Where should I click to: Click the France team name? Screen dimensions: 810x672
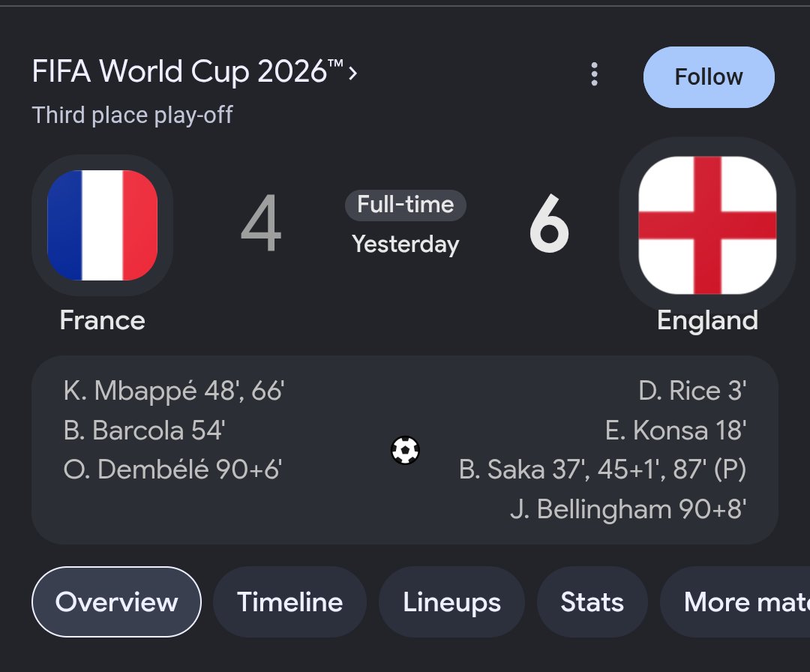pos(102,320)
